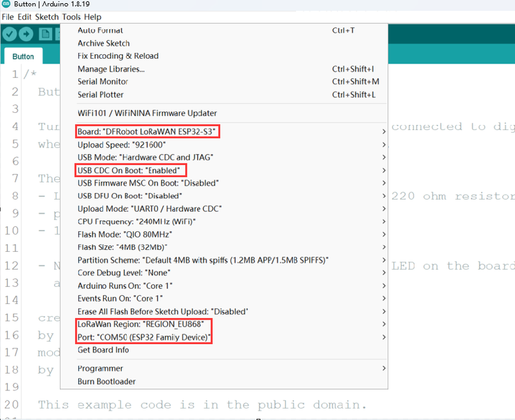Open the Partition Scheme options
The height and width of the screenshot is (420, 515).
[x=203, y=260]
